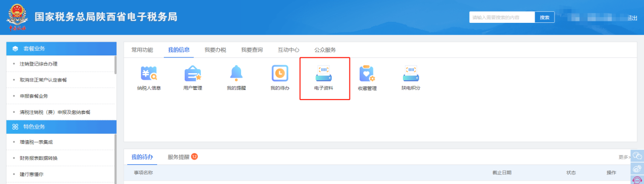
Task: Open 纳税人信息 icon
Action: point(149,74)
